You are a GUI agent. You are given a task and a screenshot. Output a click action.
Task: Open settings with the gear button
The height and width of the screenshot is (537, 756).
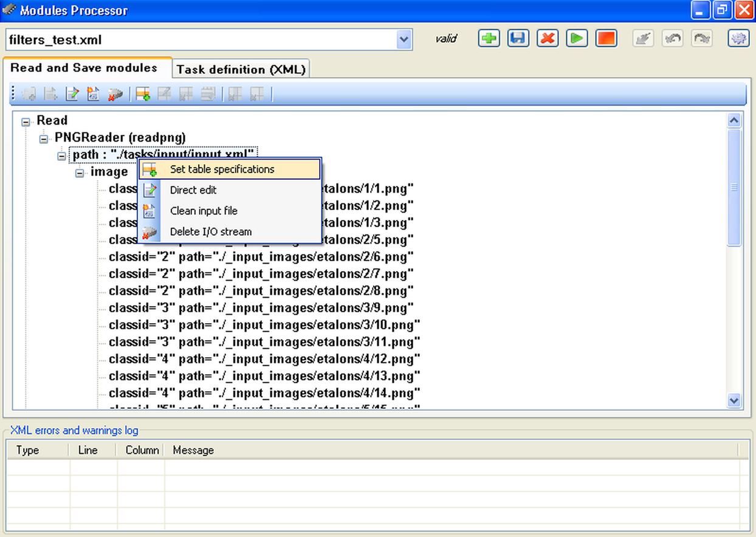point(738,39)
